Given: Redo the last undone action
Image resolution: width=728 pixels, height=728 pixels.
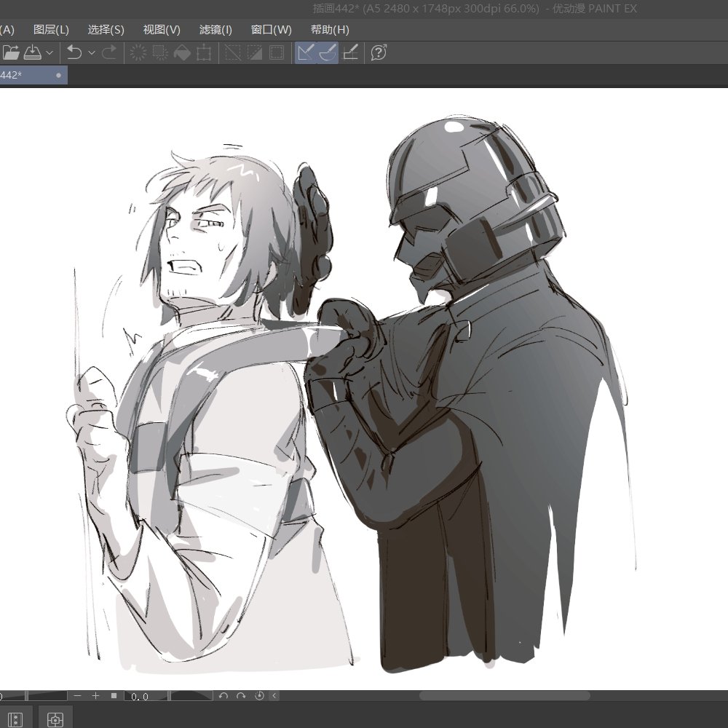Looking at the screenshot, I should pyautogui.click(x=108, y=52).
